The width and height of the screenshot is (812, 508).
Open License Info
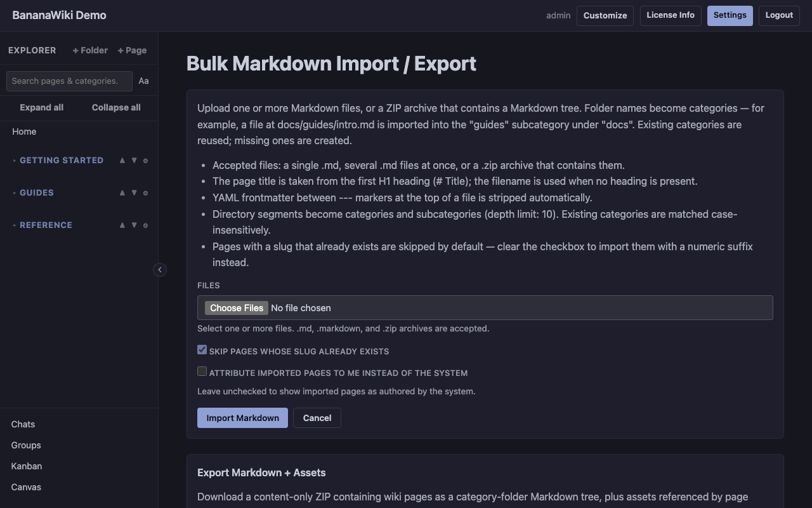pos(671,15)
